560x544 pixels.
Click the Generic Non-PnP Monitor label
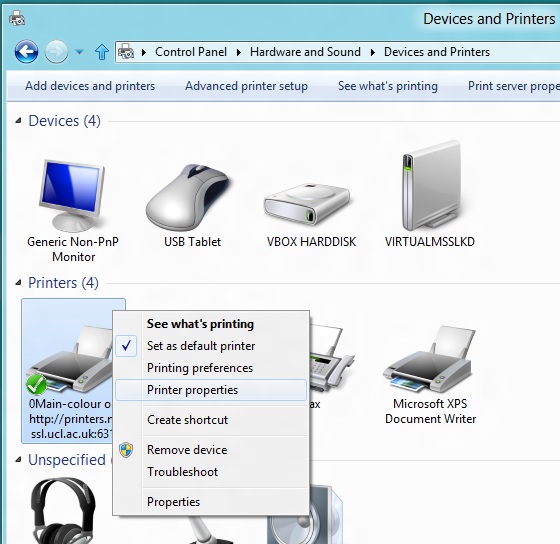(x=73, y=249)
